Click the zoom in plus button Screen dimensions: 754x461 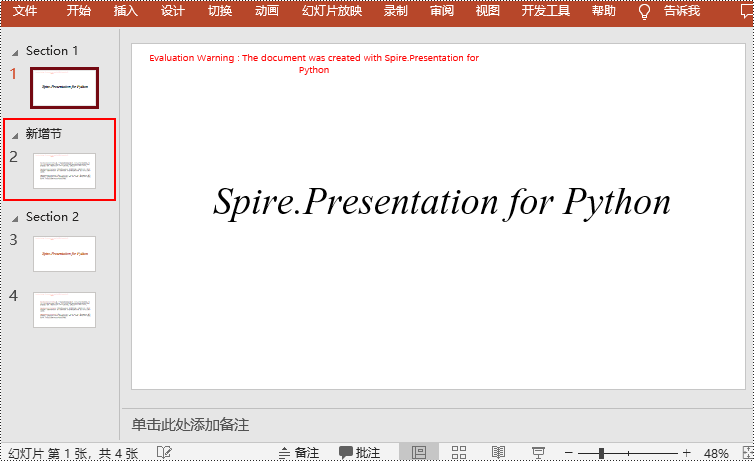[x=687, y=453]
